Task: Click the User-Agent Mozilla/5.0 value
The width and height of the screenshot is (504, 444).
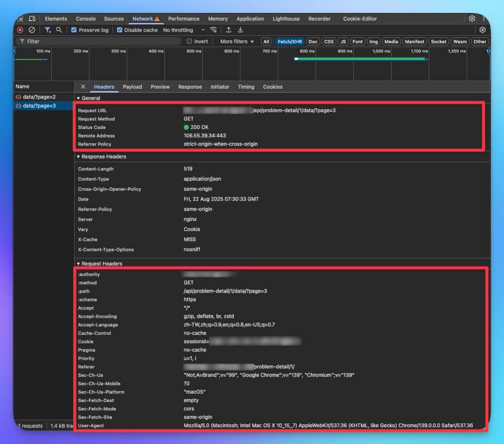Action: (328, 425)
